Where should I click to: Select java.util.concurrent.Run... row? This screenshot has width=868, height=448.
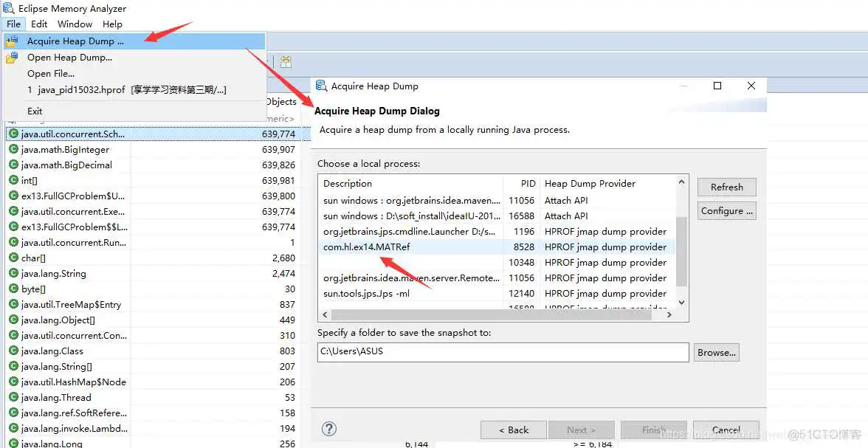tap(152, 242)
